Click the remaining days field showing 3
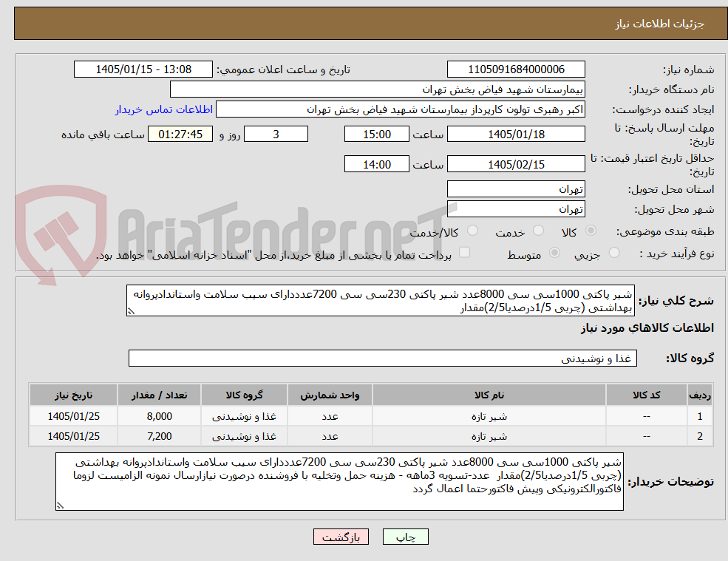Screen dimensions: 728x561 click(276, 135)
